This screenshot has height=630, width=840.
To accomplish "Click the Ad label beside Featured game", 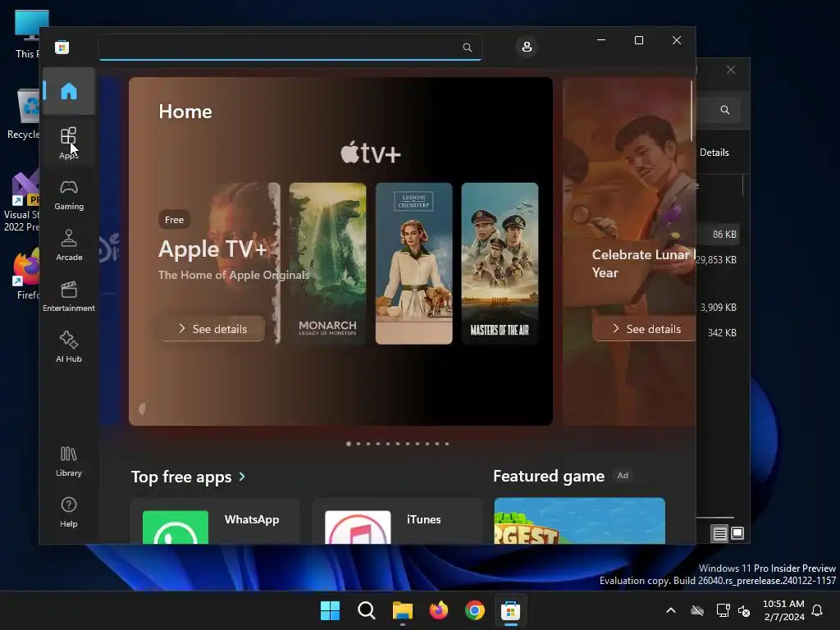I will click(623, 475).
